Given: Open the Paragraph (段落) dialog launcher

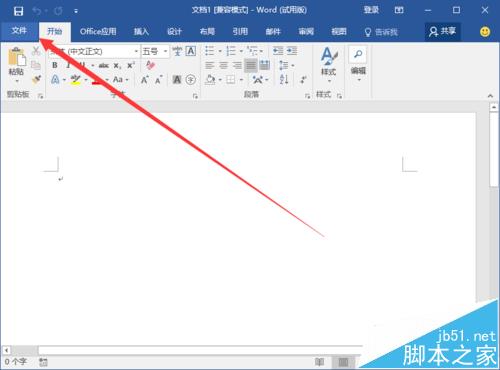Looking at the screenshot, I should tap(307, 96).
